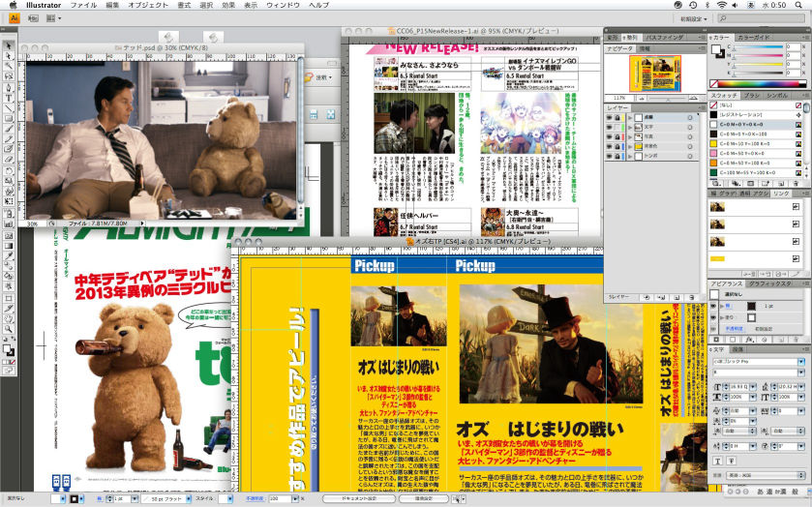
Task: Click the Navigator zoom-in mountain icon
Action: (x=693, y=98)
